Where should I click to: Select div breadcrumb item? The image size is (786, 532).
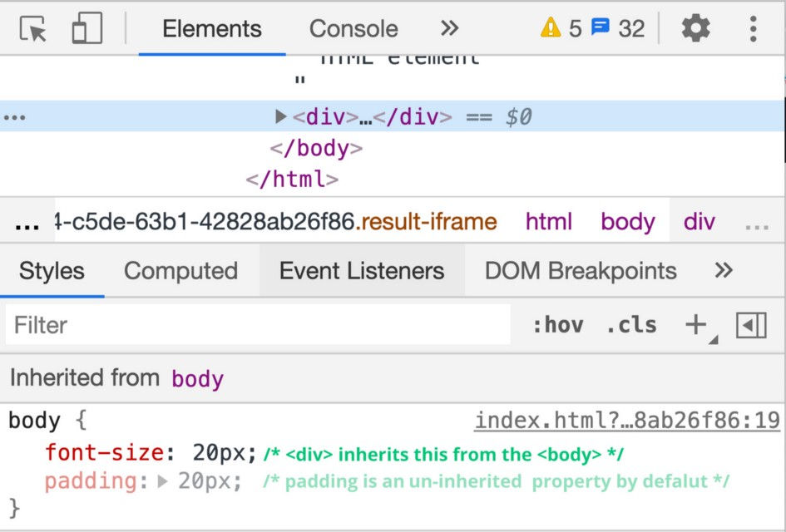pyautogui.click(x=699, y=221)
